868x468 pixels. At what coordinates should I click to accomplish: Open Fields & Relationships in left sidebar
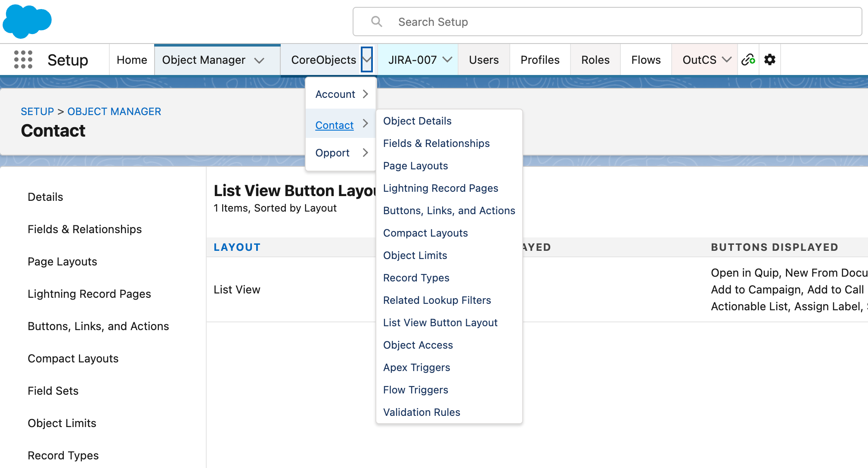(x=84, y=229)
